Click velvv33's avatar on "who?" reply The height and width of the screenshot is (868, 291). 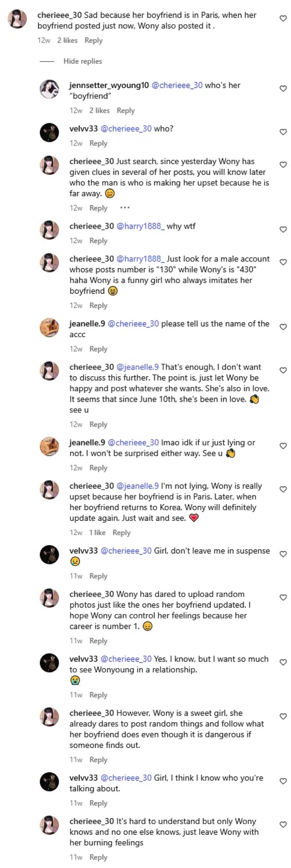[49, 132]
